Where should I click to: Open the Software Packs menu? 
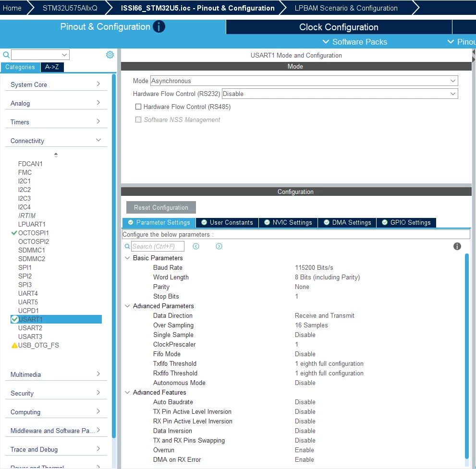coord(354,42)
